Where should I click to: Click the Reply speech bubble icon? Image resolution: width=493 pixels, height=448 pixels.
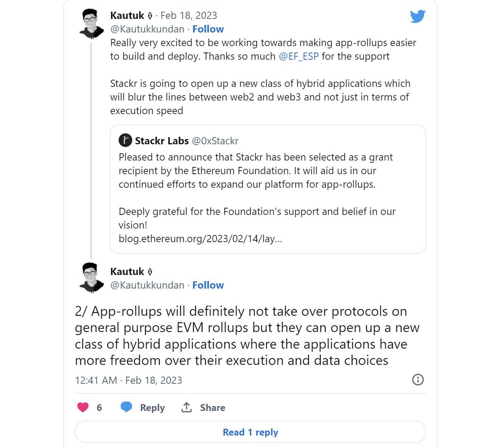point(126,407)
